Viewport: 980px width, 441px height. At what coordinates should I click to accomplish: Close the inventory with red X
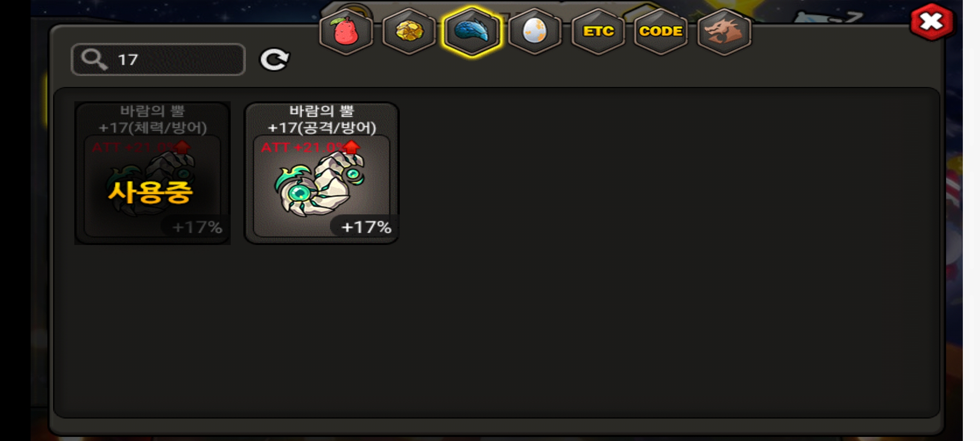pos(932,22)
